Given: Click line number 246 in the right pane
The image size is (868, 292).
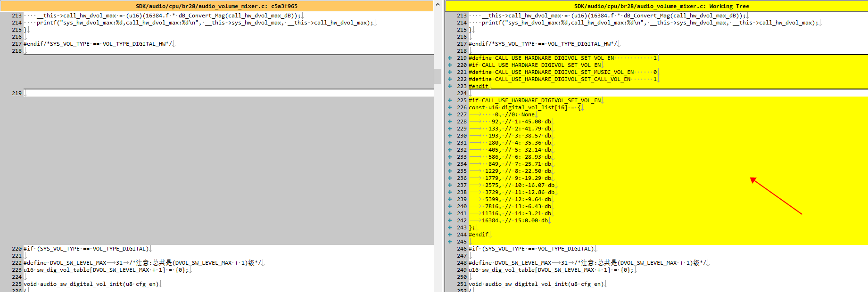Looking at the screenshot, I should [x=462, y=249].
